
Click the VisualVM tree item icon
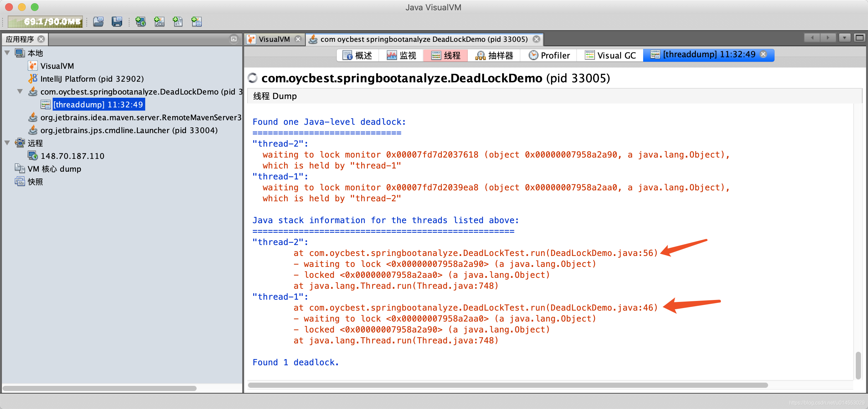coord(33,66)
